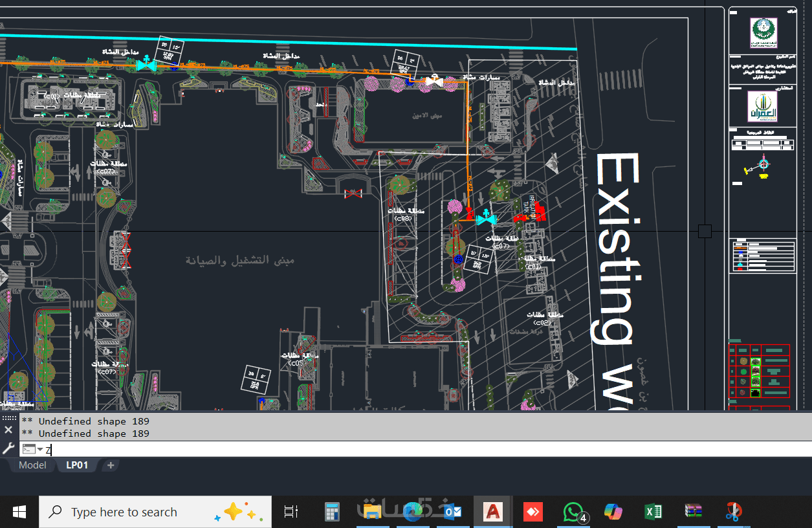Click the AutoCAD taskbar icon
Screen dimensions: 812x528
(x=492, y=512)
